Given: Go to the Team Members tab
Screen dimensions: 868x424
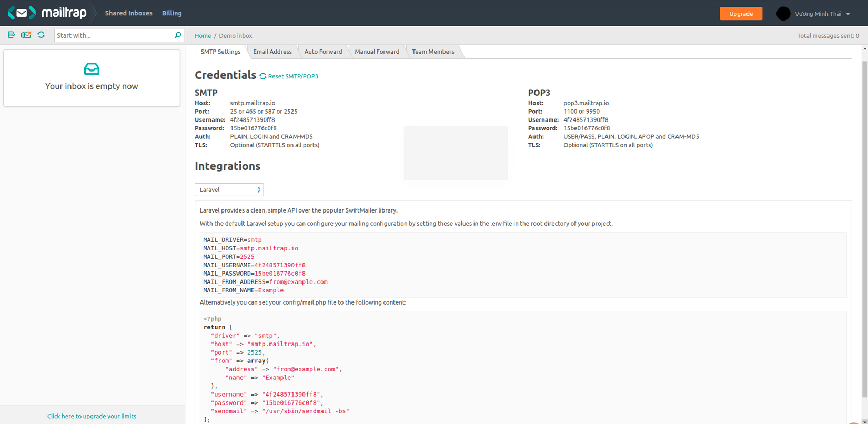Looking at the screenshot, I should [433, 52].
